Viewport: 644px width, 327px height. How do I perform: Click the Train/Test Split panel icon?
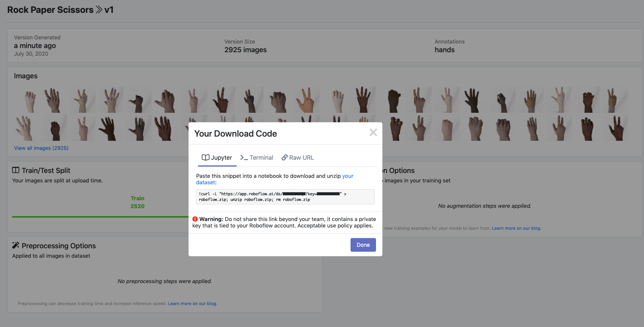tap(16, 170)
